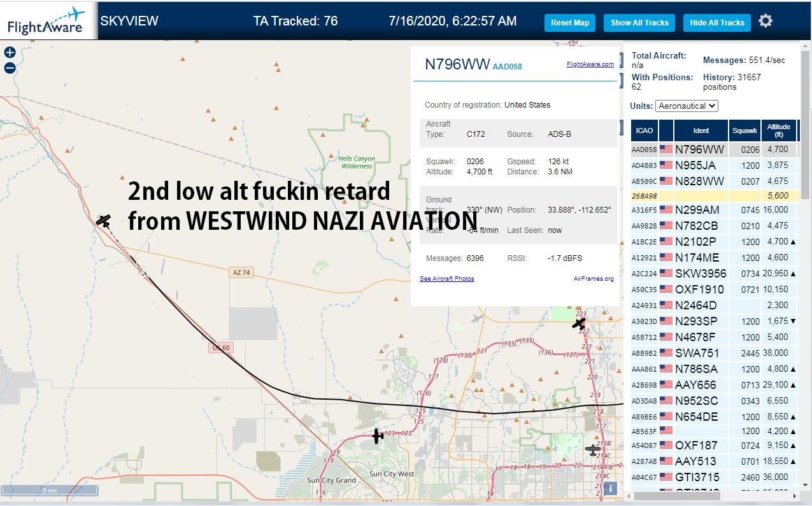
Task: Select the OXF1910 row
Action: pyautogui.click(x=714, y=289)
